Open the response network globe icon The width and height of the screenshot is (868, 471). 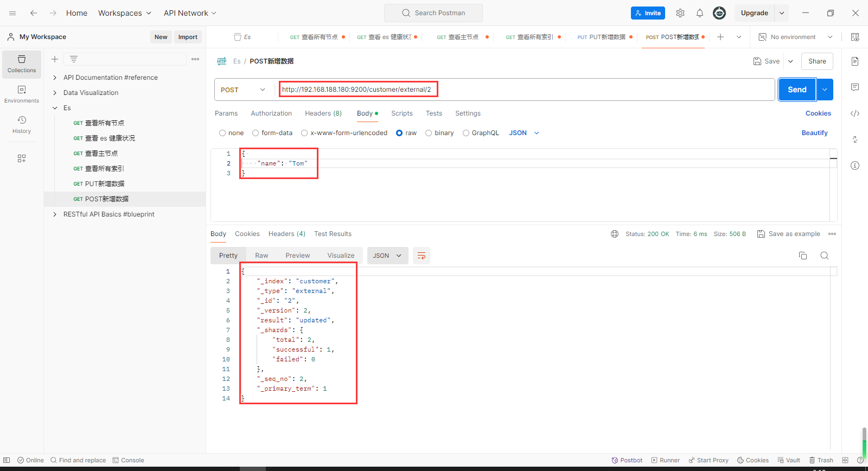point(615,234)
